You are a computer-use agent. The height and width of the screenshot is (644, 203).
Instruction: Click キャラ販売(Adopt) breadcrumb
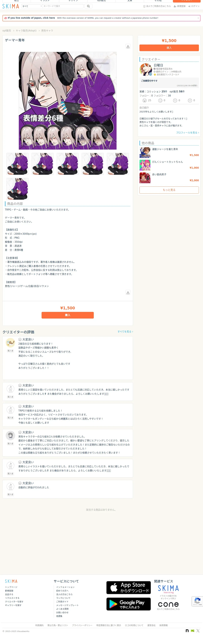tap(26, 30)
